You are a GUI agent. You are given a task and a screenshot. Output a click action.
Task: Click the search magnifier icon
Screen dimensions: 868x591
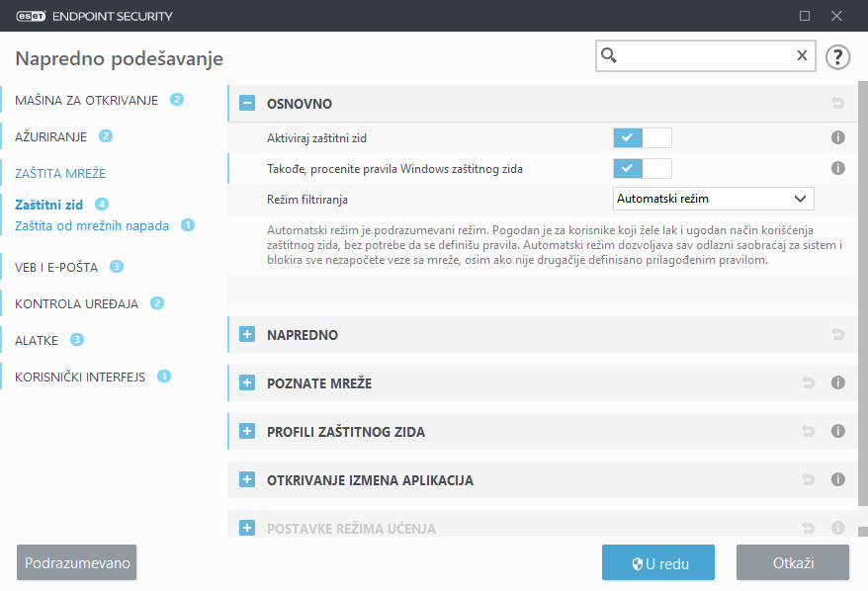pyautogui.click(x=609, y=55)
